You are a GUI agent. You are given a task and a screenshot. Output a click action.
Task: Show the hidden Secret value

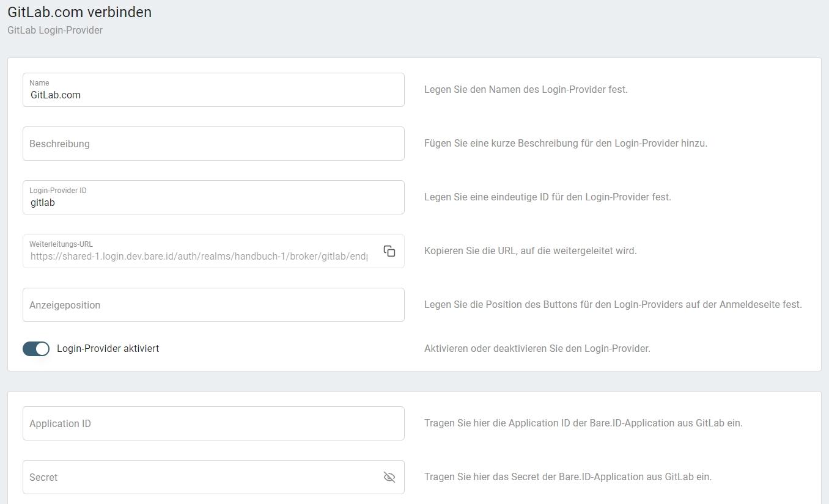tap(389, 477)
